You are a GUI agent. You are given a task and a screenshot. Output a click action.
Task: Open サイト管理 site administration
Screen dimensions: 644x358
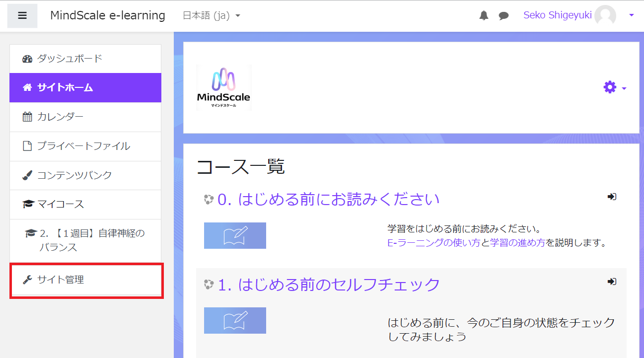click(x=61, y=280)
